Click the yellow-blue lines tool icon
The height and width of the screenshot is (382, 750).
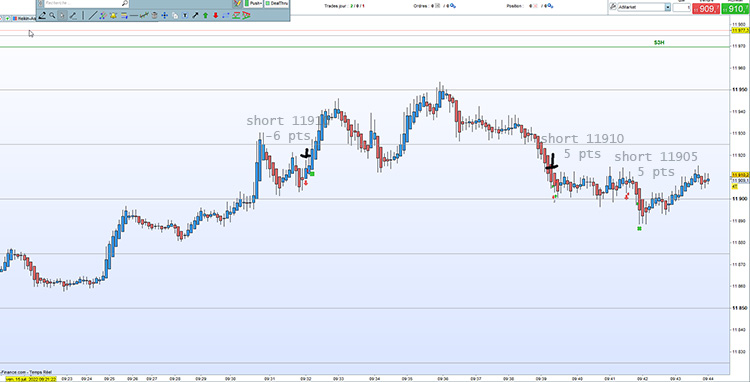click(124, 15)
